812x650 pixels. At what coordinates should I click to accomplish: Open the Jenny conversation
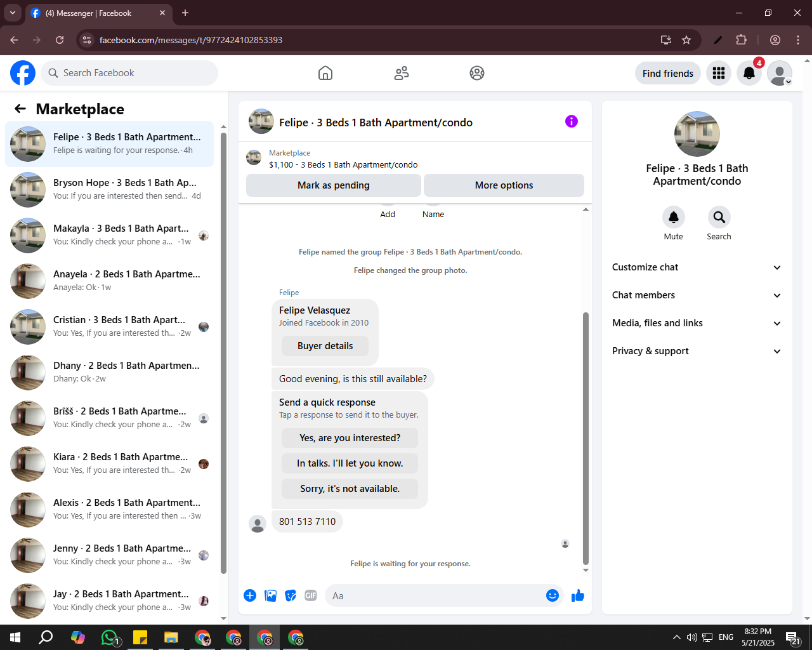pos(109,555)
